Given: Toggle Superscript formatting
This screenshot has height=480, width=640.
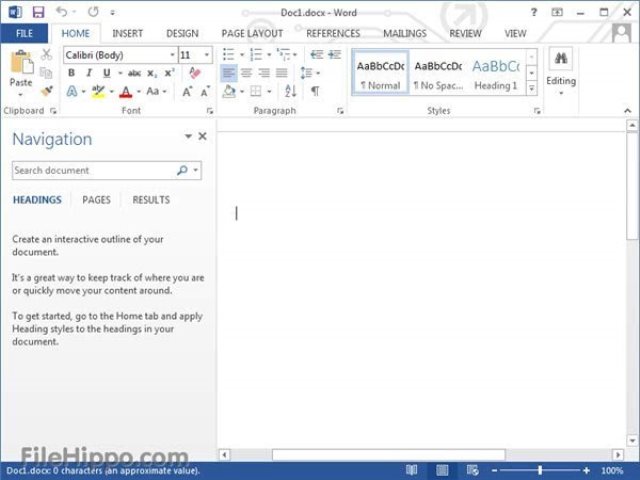Looking at the screenshot, I should click(169, 73).
